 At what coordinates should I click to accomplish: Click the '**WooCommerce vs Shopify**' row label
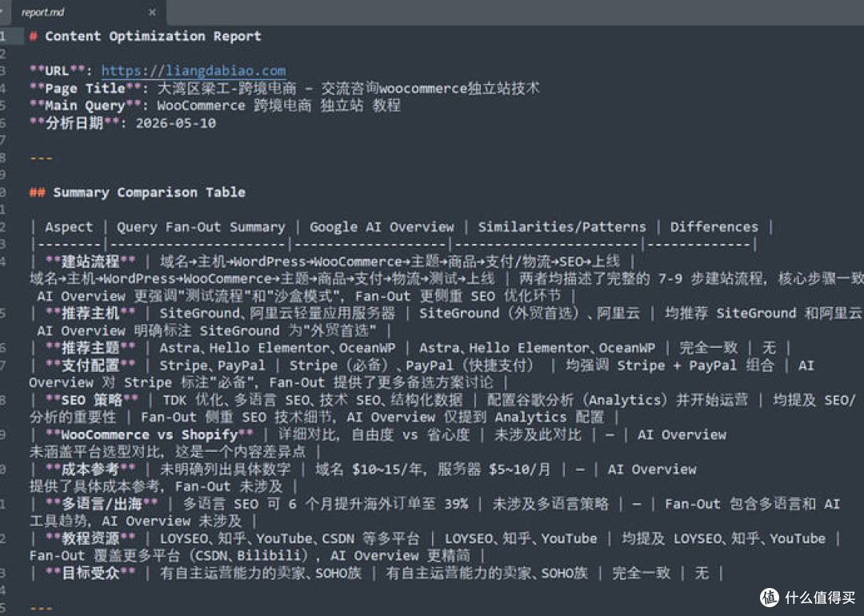[x=150, y=434]
